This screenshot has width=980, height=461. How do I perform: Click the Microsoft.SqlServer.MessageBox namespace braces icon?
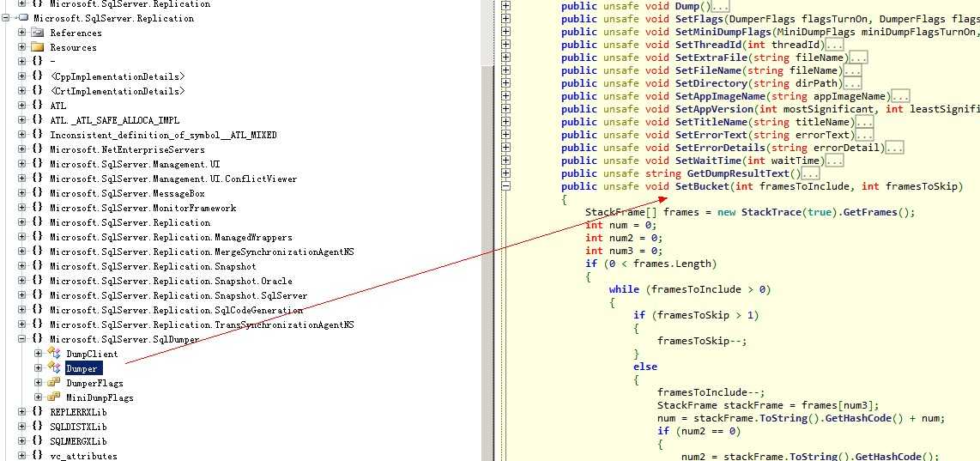(38, 193)
